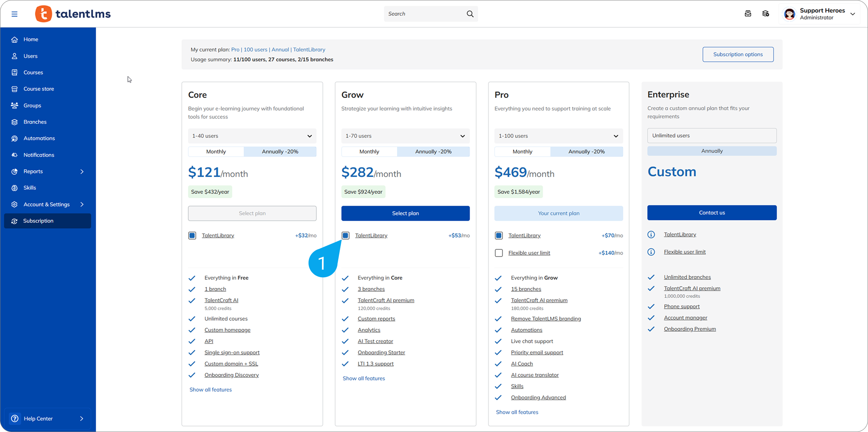Click the Enterprise TalentLibrary info icon

pyautogui.click(x=651, y=235)
